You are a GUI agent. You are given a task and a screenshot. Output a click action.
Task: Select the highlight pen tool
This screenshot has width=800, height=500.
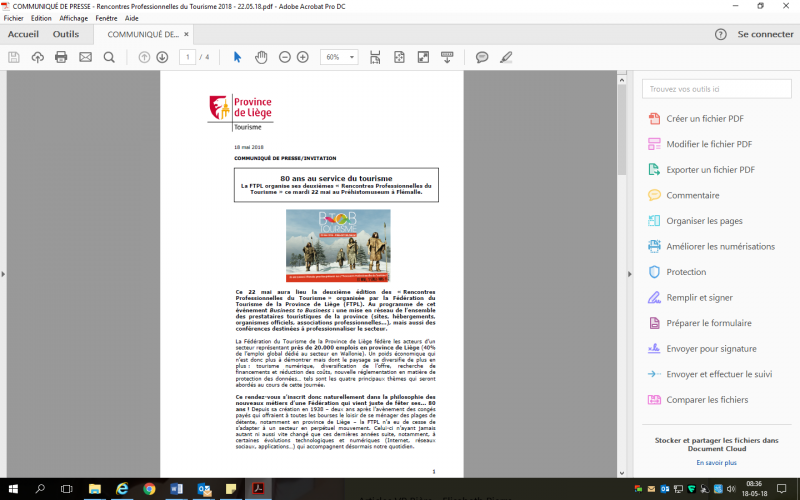506,57
